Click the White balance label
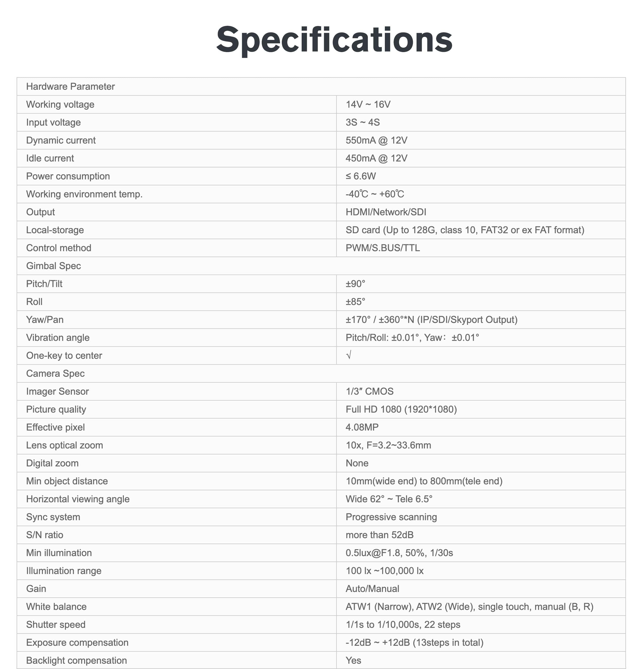644x669 pixels. (56, 607)
